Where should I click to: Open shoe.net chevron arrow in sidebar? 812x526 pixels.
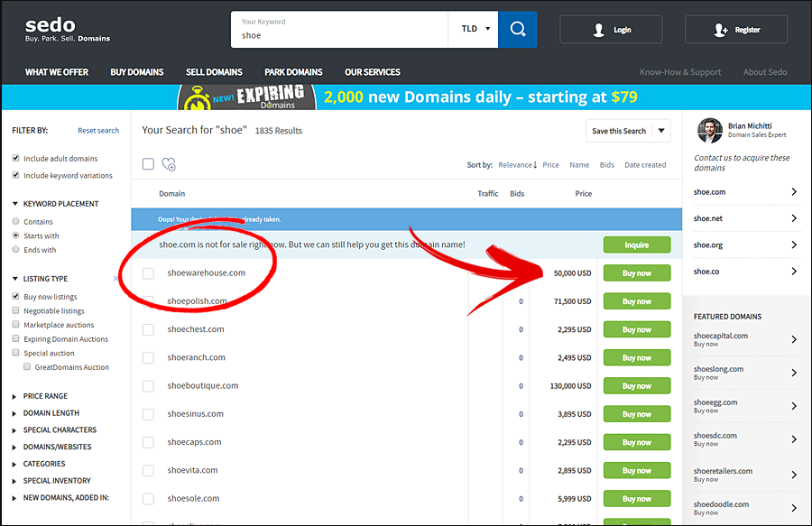point(794,218)
